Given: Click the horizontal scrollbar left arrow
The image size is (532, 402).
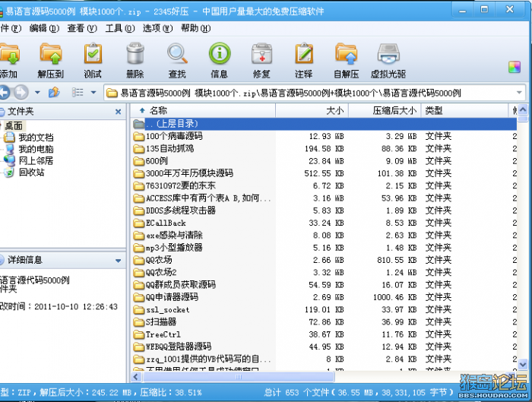Looking at the screenshot, I should (136, 377).
